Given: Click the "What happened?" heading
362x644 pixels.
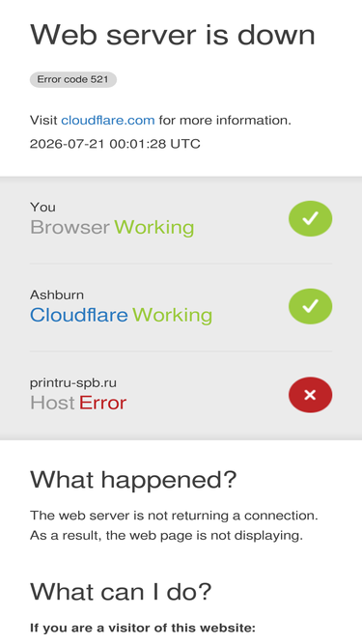Looking at the screenshot, I should pos(133,479).
